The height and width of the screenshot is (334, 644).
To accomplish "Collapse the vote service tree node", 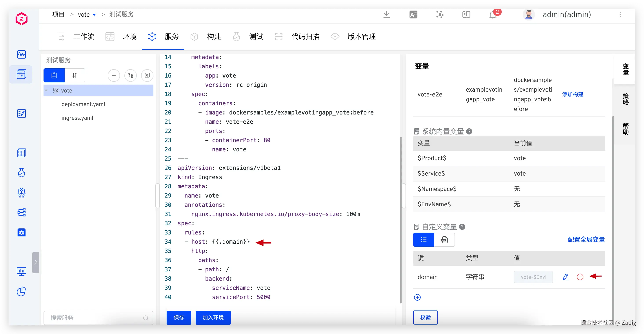I will click(46, 91).
